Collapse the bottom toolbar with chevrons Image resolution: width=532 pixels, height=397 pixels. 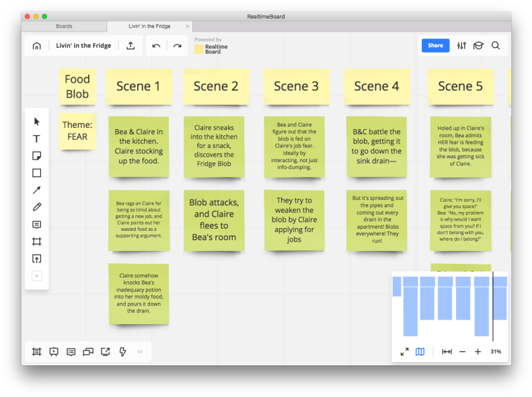point(140,351)
